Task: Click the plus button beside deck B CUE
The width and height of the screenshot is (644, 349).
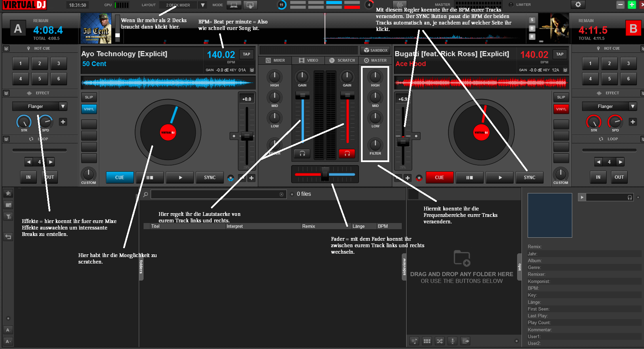Action: coord(408,178)
